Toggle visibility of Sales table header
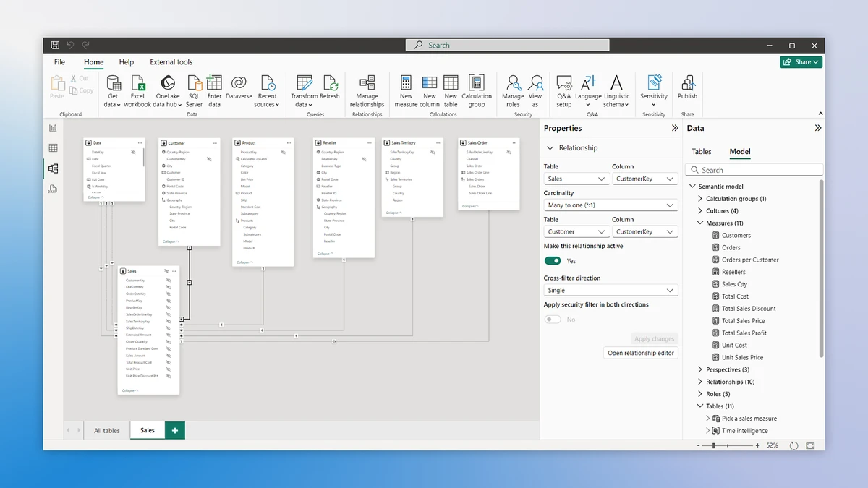 click(x=168, y=270)
